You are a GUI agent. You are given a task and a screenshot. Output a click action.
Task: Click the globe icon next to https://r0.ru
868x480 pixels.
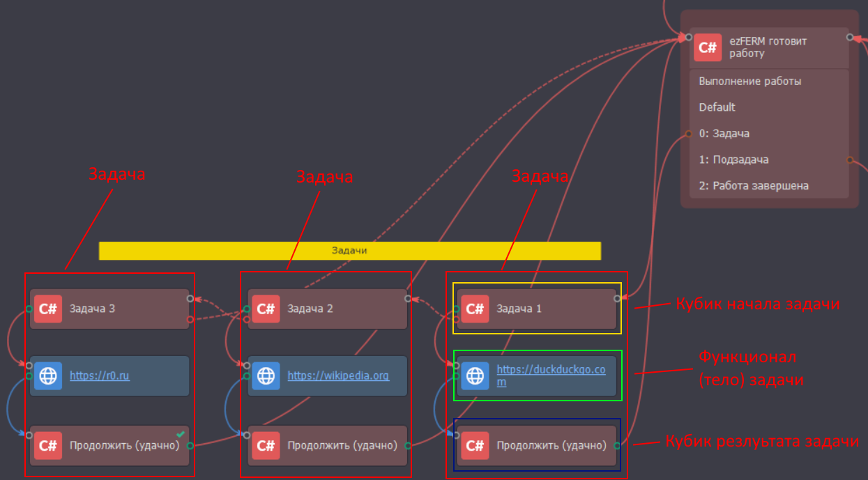coord(48,376)
